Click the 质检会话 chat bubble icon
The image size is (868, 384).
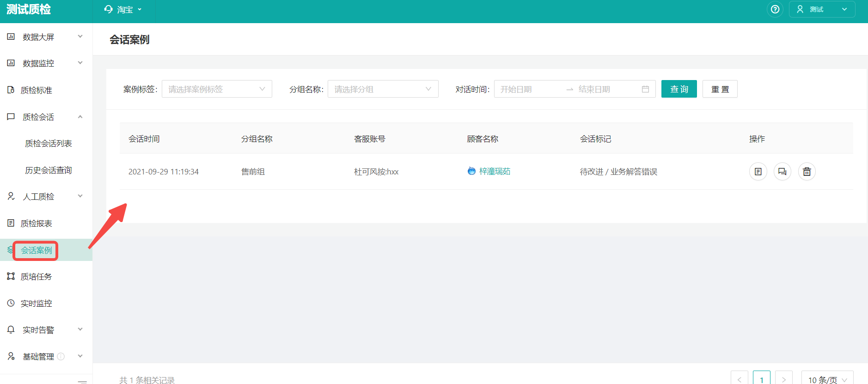click(x=11, y=117)
